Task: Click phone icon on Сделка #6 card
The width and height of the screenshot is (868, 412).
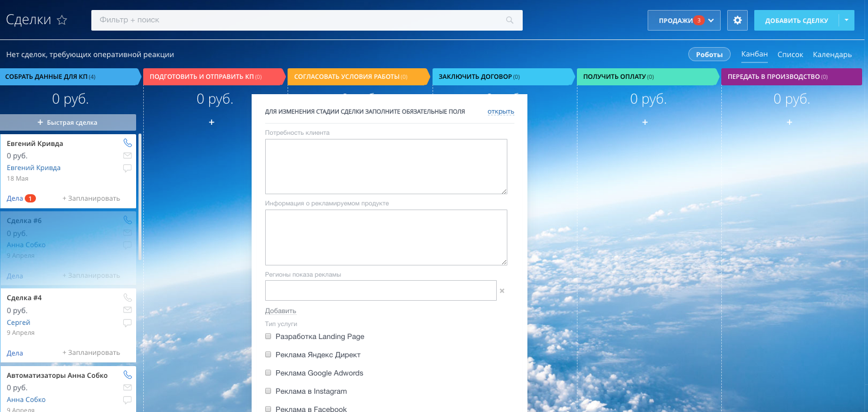Action: [x=127, y=220]
